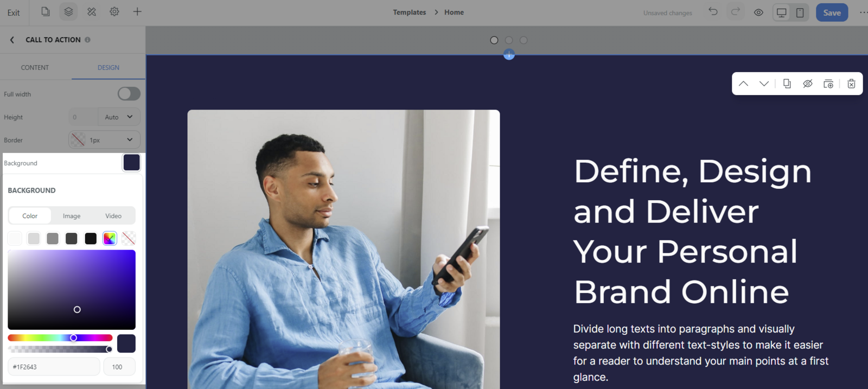Image resolution: width=868 pixels, height=389 pixels.
Task: Duplicate the section
Action: pyautogui.click(x=787, y=84)
